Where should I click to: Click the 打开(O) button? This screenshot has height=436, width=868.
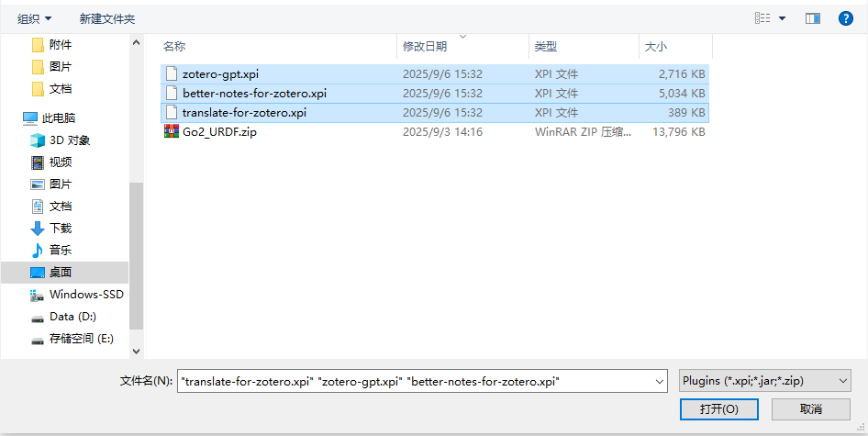[x=719, y=409]
